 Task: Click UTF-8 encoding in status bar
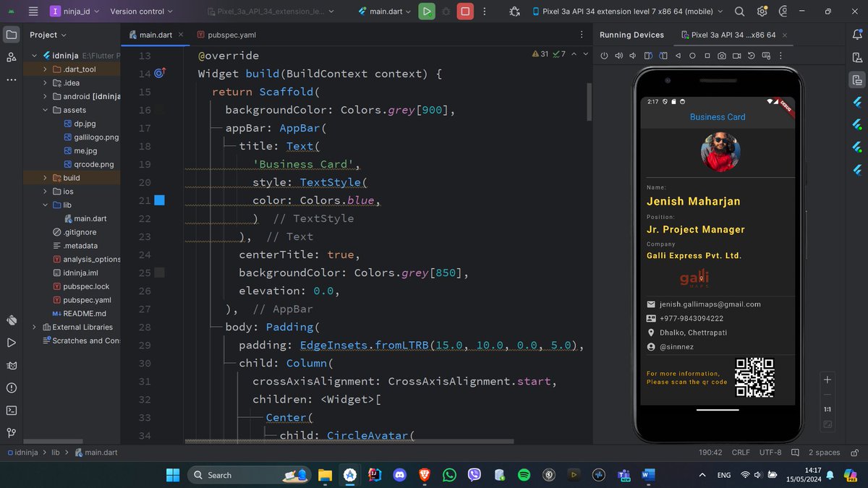pyautogui.click(x=770, y=453)
